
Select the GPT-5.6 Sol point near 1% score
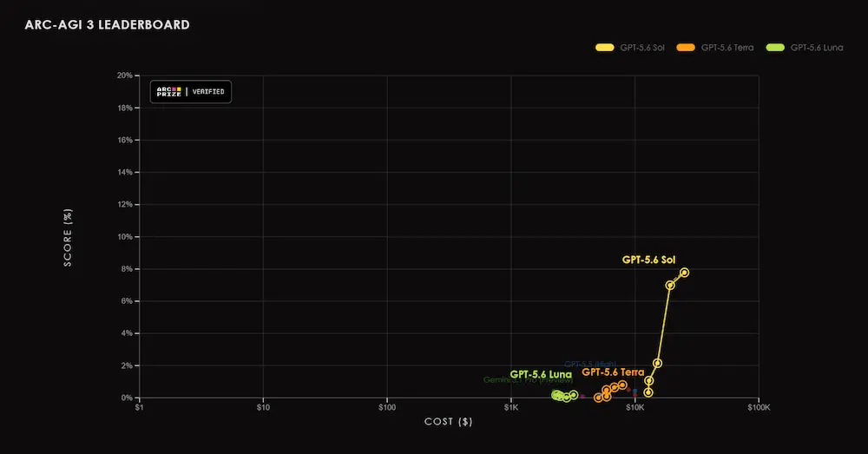(x=648, y=381)
